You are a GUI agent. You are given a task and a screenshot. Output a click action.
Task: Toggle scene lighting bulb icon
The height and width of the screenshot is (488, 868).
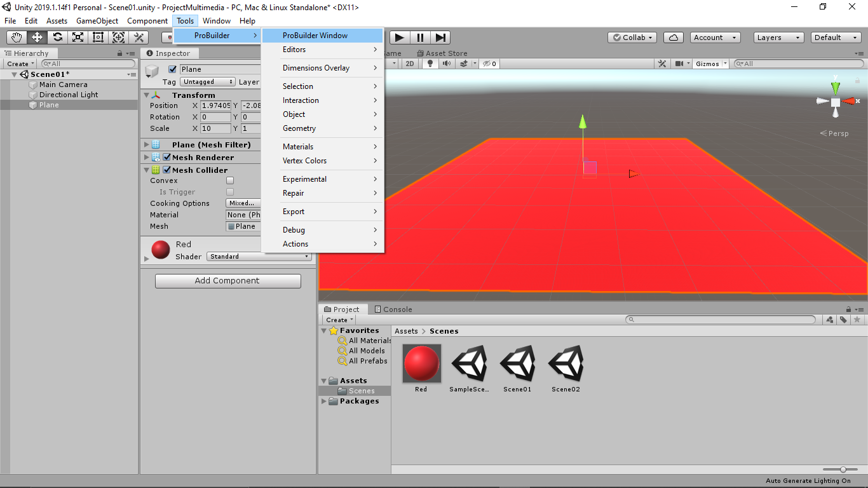pyautogui.click(x=430, y=64)
